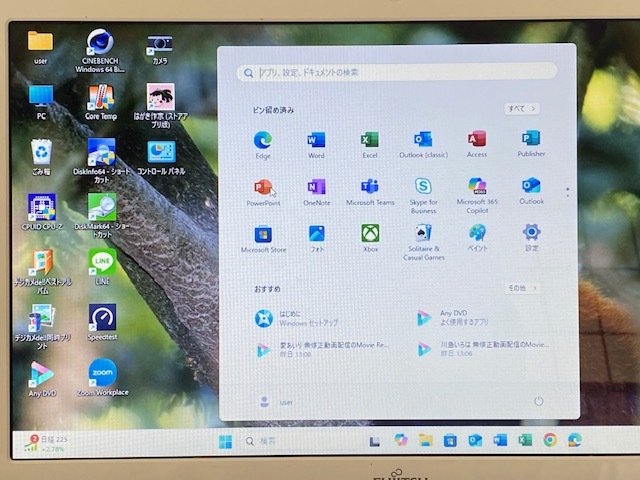Image resolution: width=640 pixels, height=480 pixels.
Task: Select the user folder on desktop
Action: [x=40, y=47]
